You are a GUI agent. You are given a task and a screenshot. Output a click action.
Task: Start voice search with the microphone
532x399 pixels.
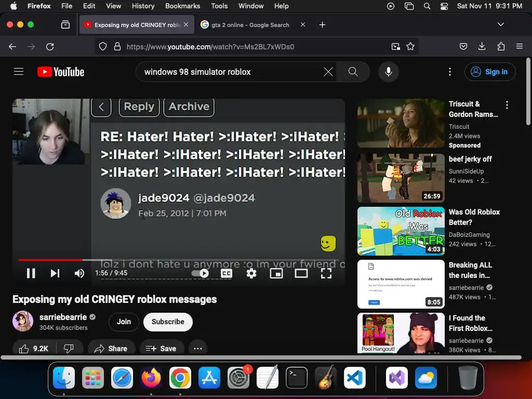pos(389,72)
